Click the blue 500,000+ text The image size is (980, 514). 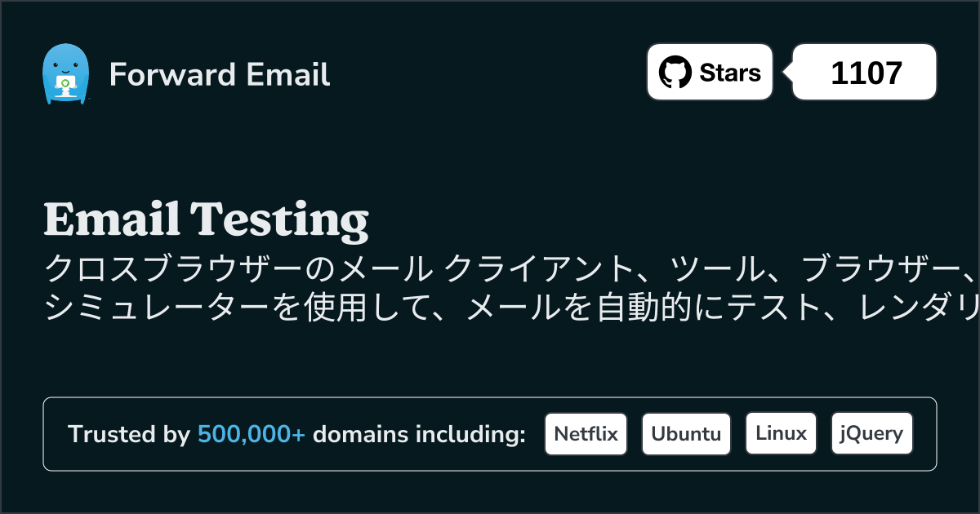pos(252,435)
